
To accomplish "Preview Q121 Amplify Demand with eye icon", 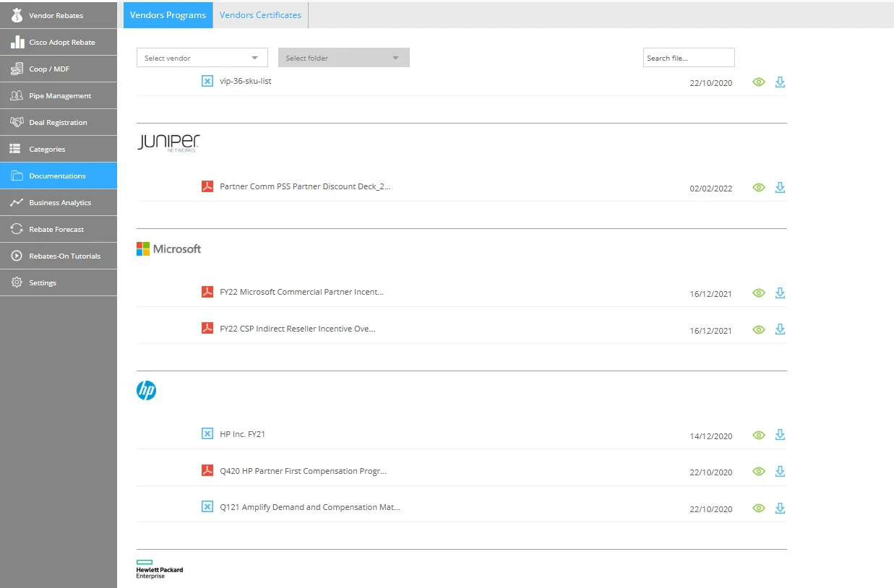I will click(x=758, y=509).
